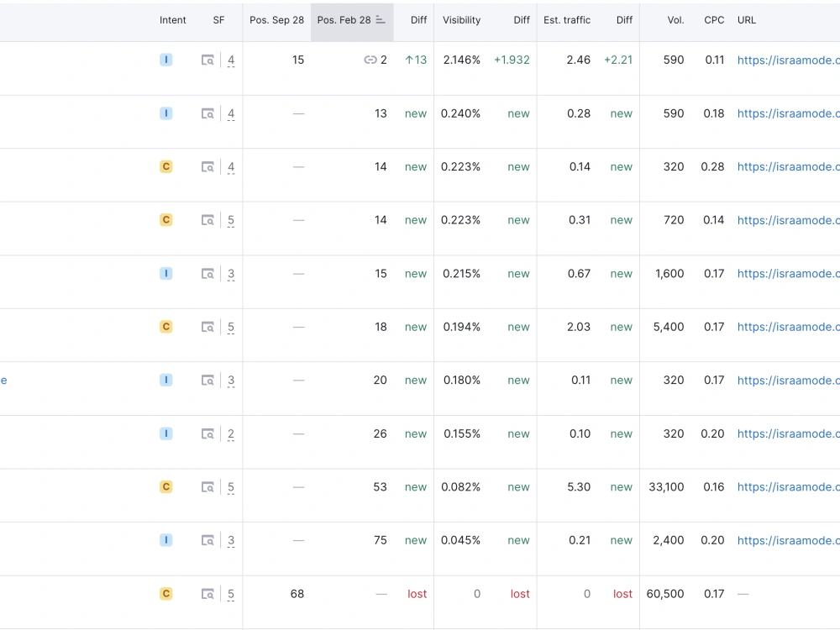840x630 pixels.
Task: Expand SF count 4 in position 13 row
Action: (231, 114)
